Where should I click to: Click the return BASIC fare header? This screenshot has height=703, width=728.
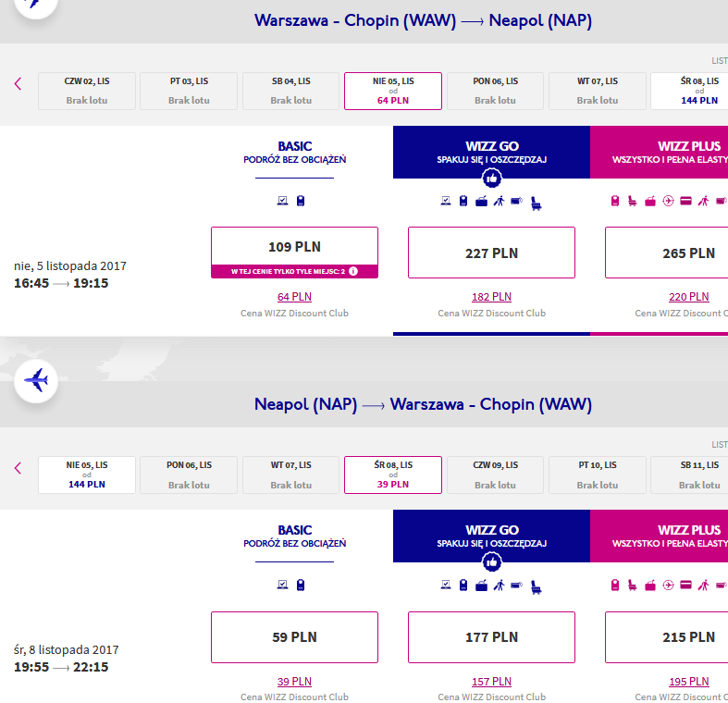pos(295,536)
